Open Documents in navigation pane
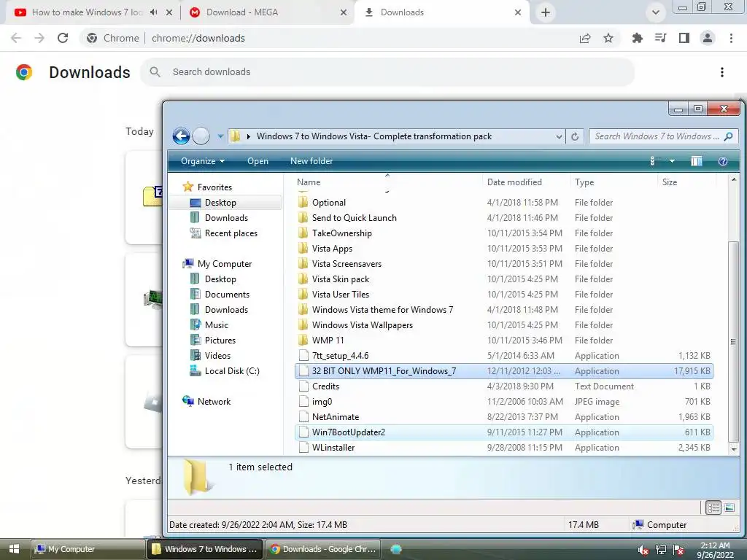The width and height of the screenshot is (747, 560). [x=227, y=295]
